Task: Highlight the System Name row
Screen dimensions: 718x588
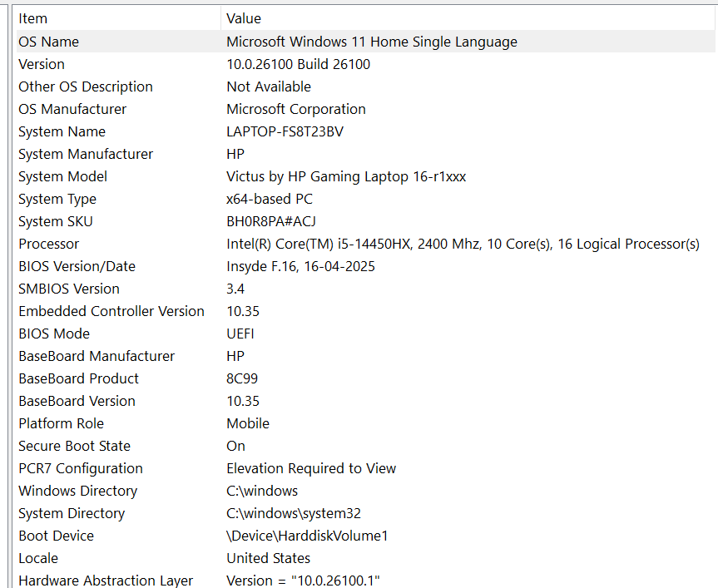Action: click(x=62, y=131)
